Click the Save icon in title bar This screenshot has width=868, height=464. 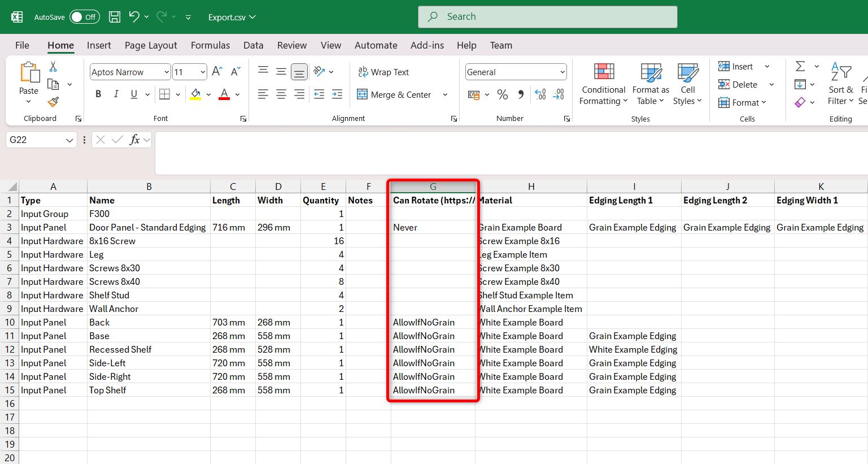tap(115, 17)
